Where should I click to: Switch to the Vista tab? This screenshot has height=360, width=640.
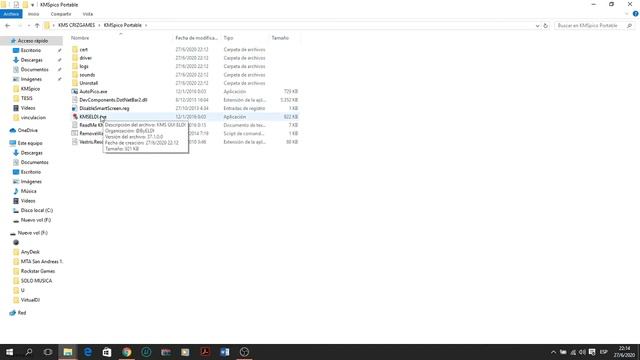(x=87, y=14)
